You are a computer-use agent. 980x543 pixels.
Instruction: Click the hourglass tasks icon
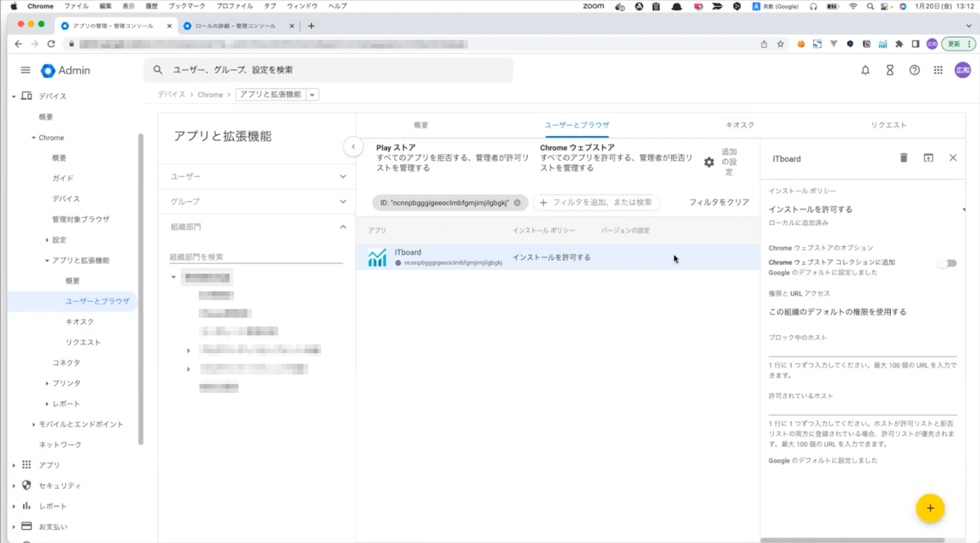(890, 70)
